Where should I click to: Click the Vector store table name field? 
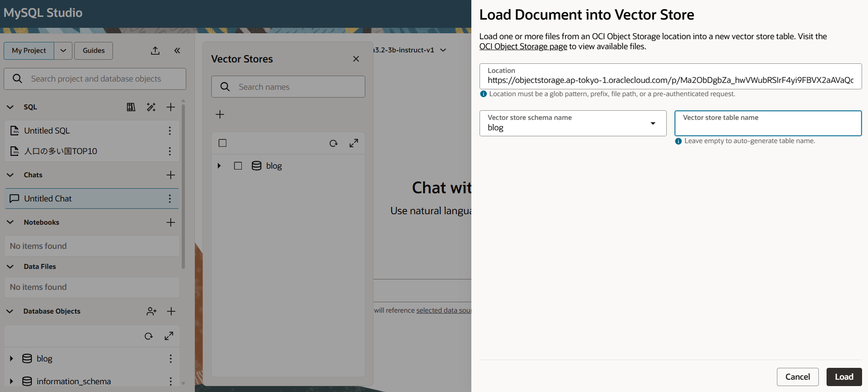(x=768, y=127)
